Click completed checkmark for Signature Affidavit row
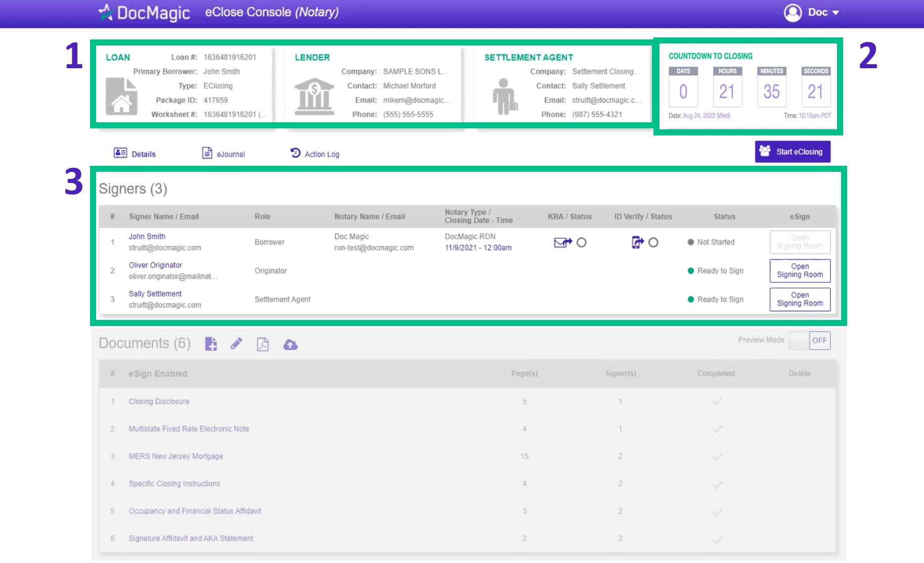Screen dimensions: 924x563 (x=717, y=541)
